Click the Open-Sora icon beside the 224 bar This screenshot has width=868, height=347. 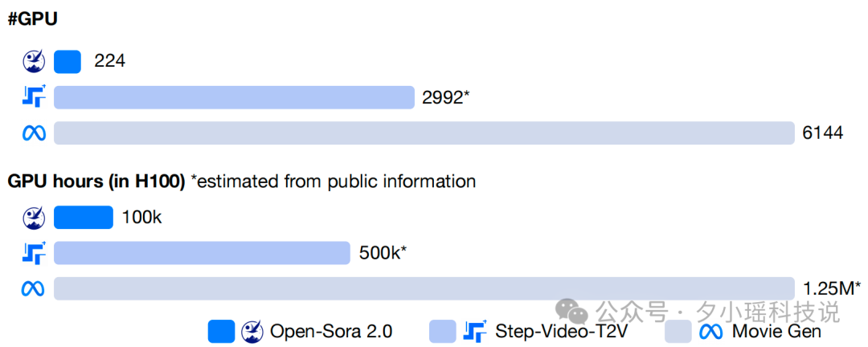34,61
